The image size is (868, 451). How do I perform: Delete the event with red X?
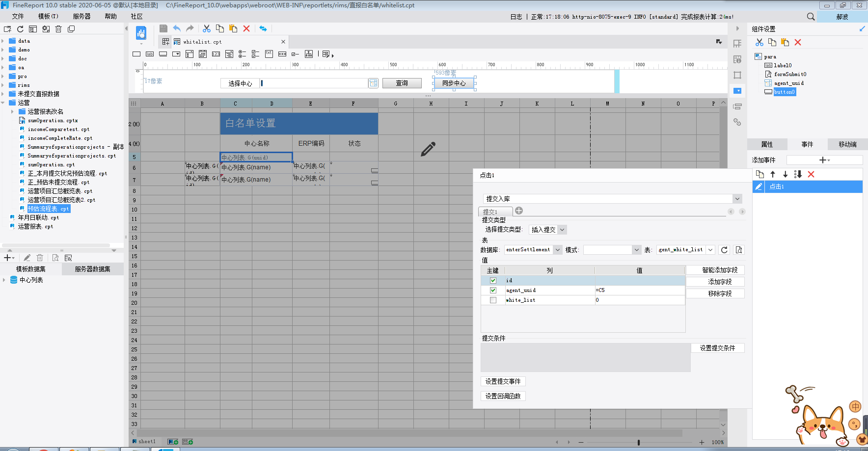click(x=811, y=174)
